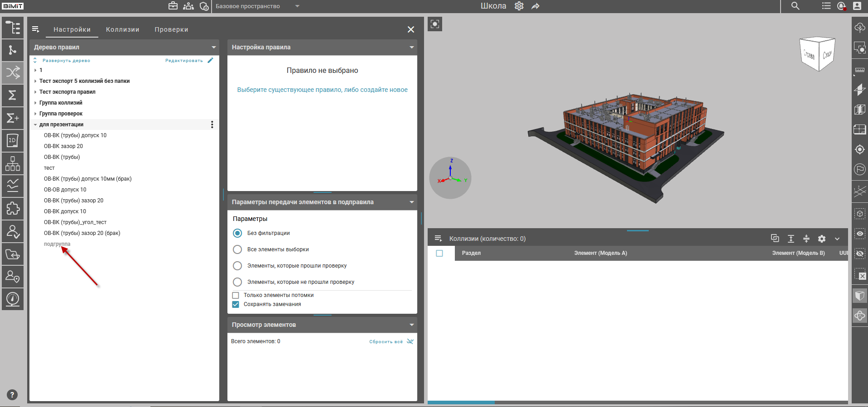868x407 pixels.
Task: Open the 2D drawing view icon
Action: coord(13,140)
